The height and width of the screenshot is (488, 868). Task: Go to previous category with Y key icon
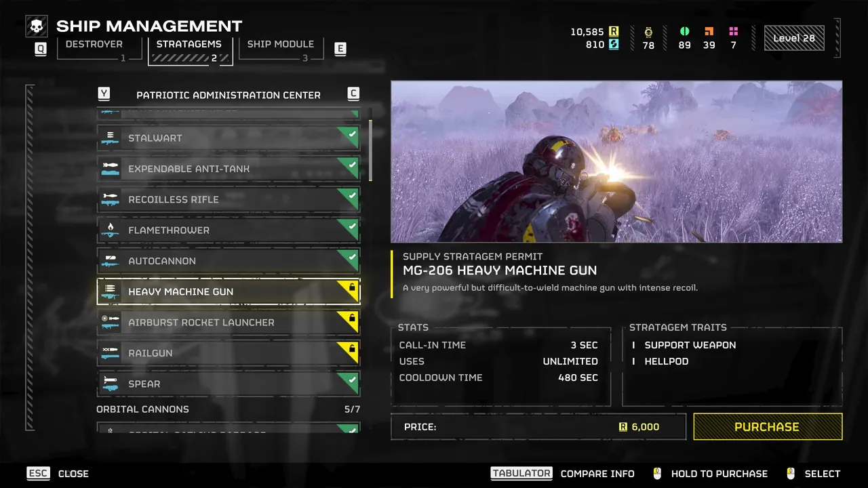(104, 94)
